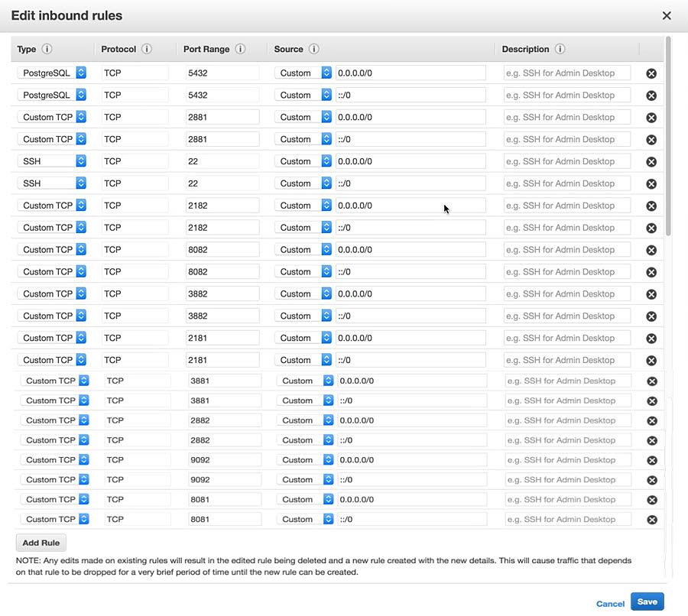Remove the port 8081 rule with source ::/0

[653, 520]
